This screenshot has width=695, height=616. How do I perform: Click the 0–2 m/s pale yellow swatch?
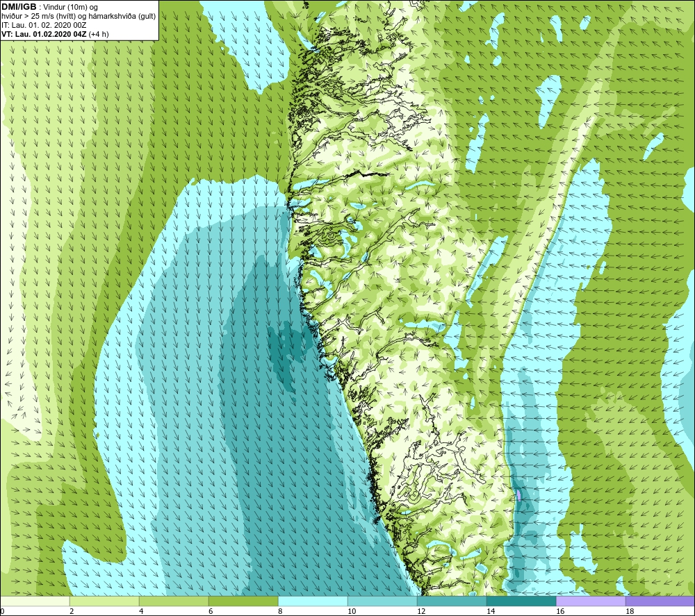[35, 601]
